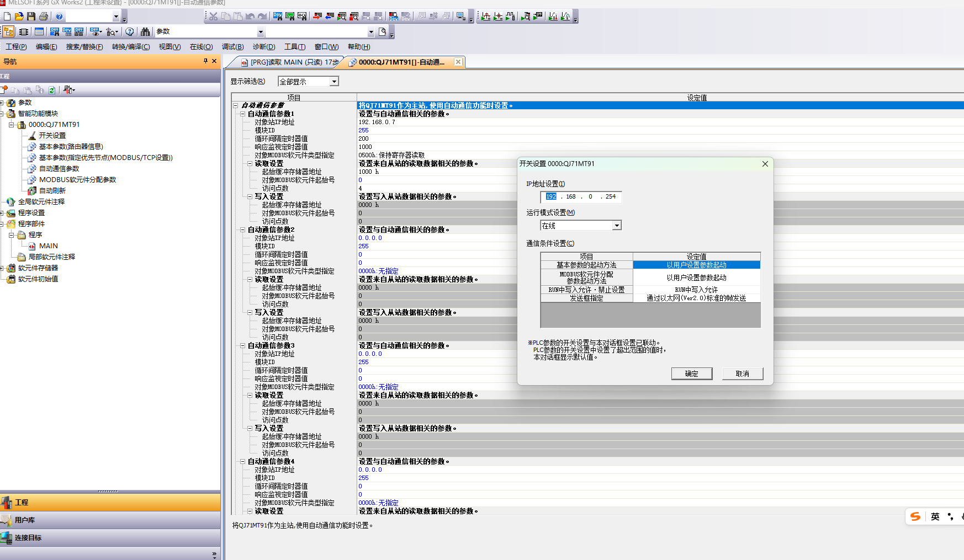The width and height of the screenshot is (964, 560).
Task: Click the 确定 button in the dialog
Action: 691,374
